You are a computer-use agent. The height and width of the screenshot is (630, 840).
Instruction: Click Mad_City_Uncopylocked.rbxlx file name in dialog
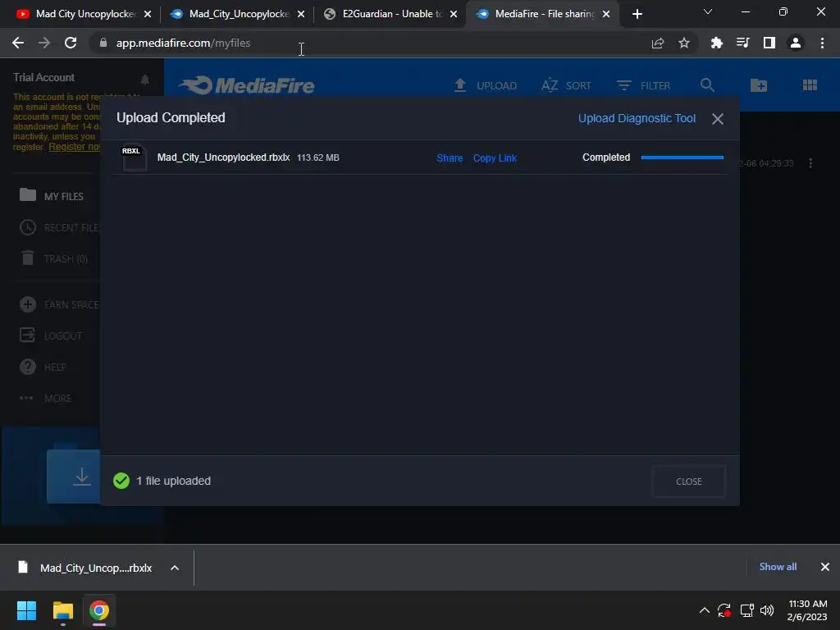tap(223, 157)
